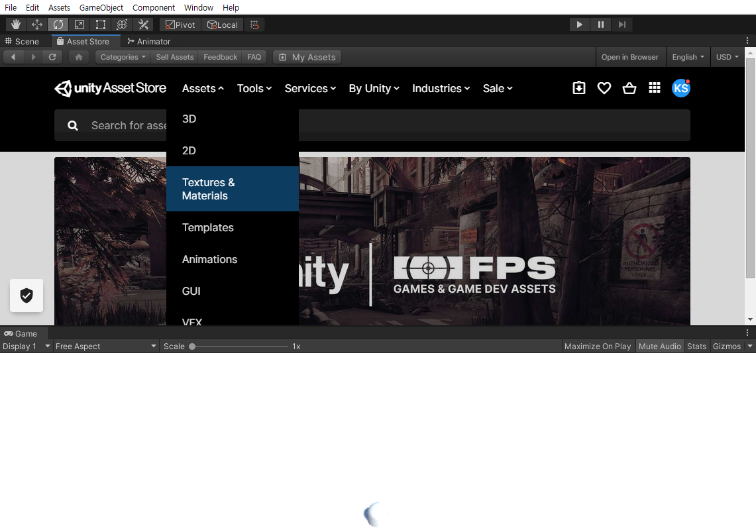The height and width of the screenshot is (532, 756).
Task: Go back in Asset Store browser
Action: (13, 57)
